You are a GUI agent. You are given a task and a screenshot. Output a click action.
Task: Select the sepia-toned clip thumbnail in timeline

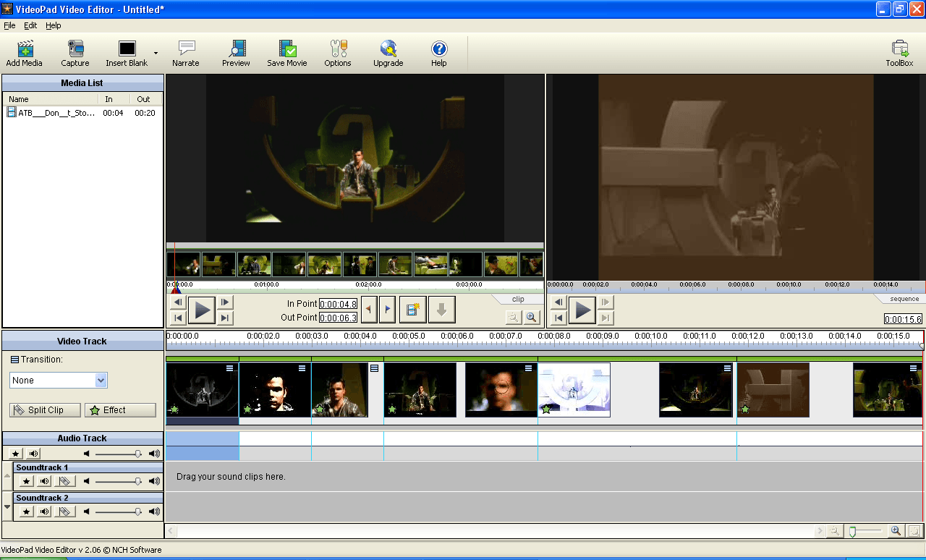(x=773, y=390)
